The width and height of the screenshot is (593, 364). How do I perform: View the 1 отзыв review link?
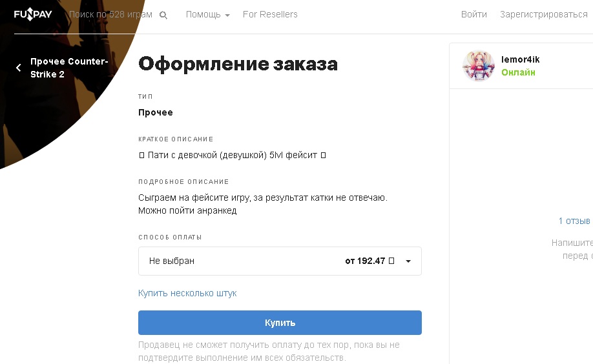574,221
